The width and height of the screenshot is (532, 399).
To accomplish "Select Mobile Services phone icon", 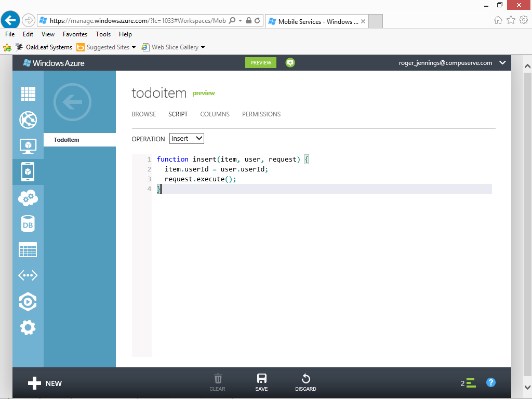I will click(x=28, y=172).
